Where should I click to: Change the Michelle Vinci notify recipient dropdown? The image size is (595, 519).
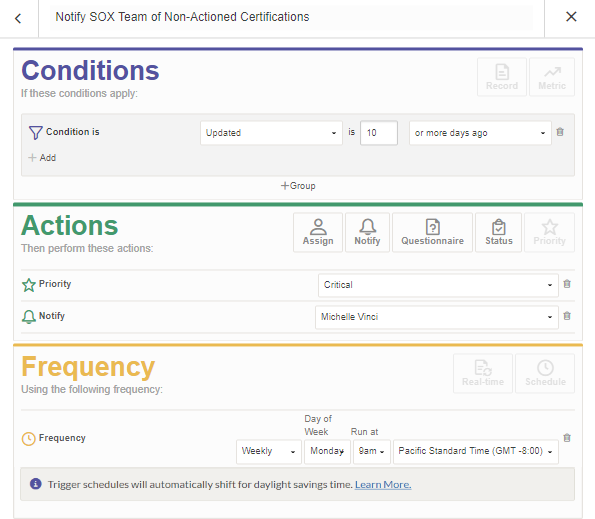tap(437, 317)
